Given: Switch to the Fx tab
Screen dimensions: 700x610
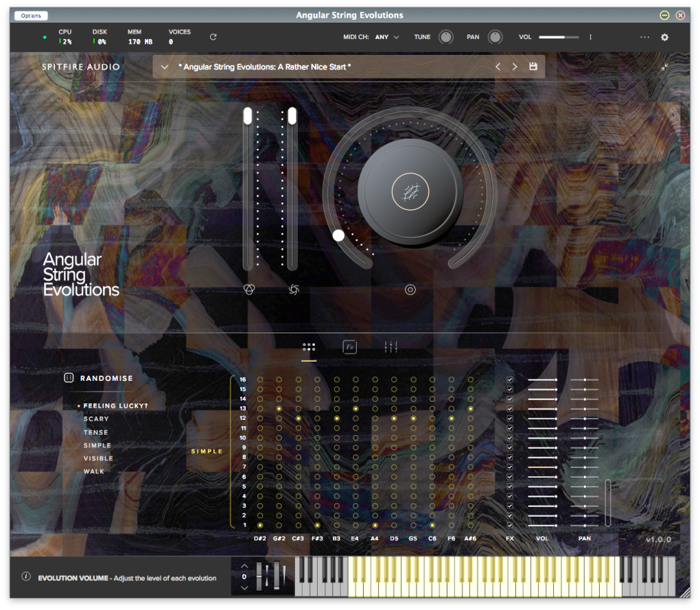Looking at the screenshot, I should pos(349,347).
